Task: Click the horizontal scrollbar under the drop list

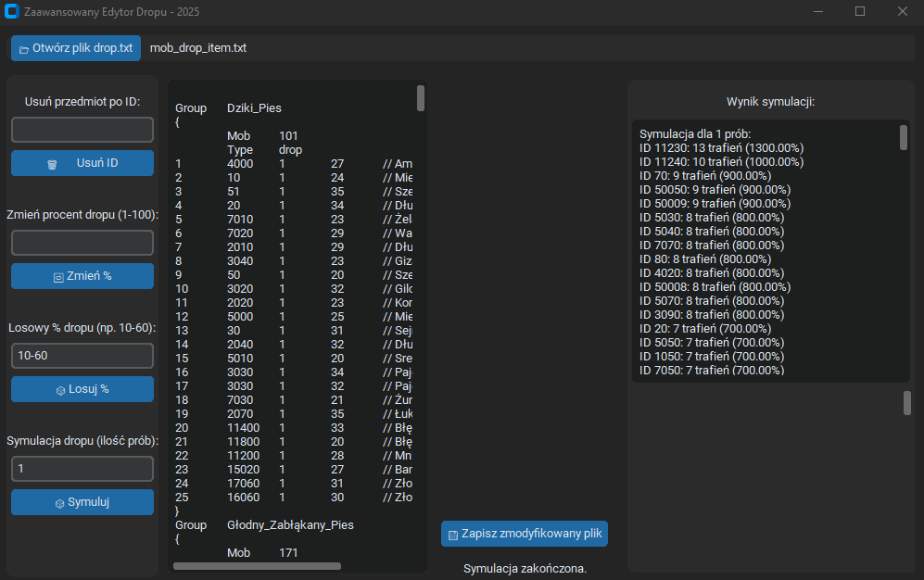Action: tap(257, 565)
